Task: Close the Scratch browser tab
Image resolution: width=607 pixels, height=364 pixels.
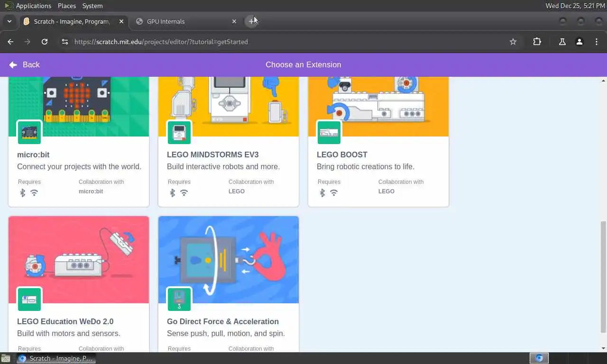Action: point(121,21)
